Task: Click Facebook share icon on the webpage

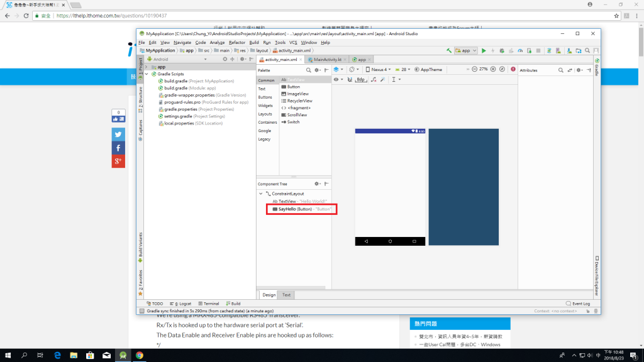Action: point(118,148)
